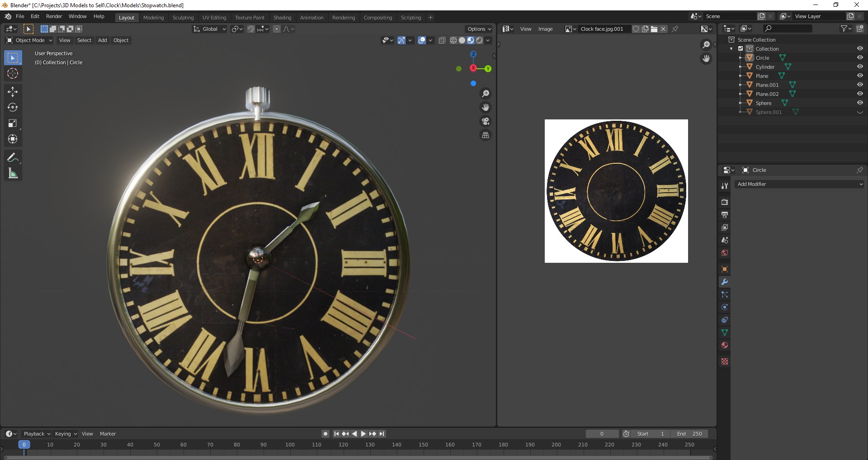Viewport: 868px width, 460px height.
Task: Switch to the Sculpting workspace tab
Action: coord(183,18)
